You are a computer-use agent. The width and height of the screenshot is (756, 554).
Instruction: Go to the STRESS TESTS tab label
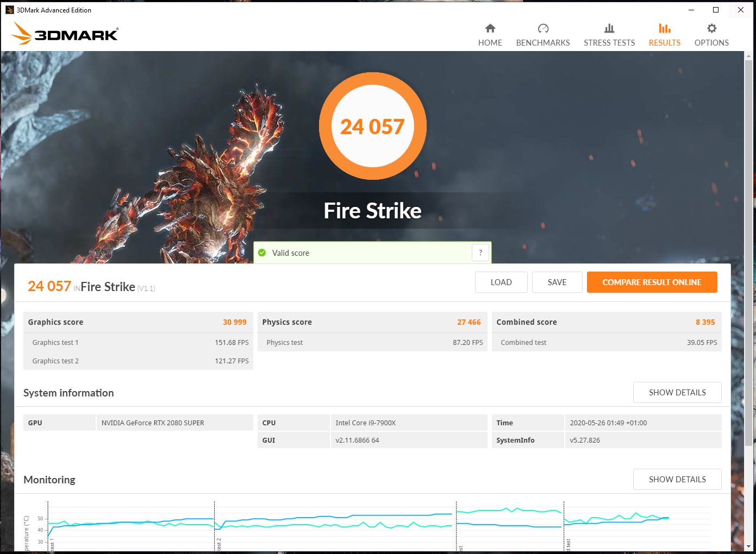(x=609, y=42)
